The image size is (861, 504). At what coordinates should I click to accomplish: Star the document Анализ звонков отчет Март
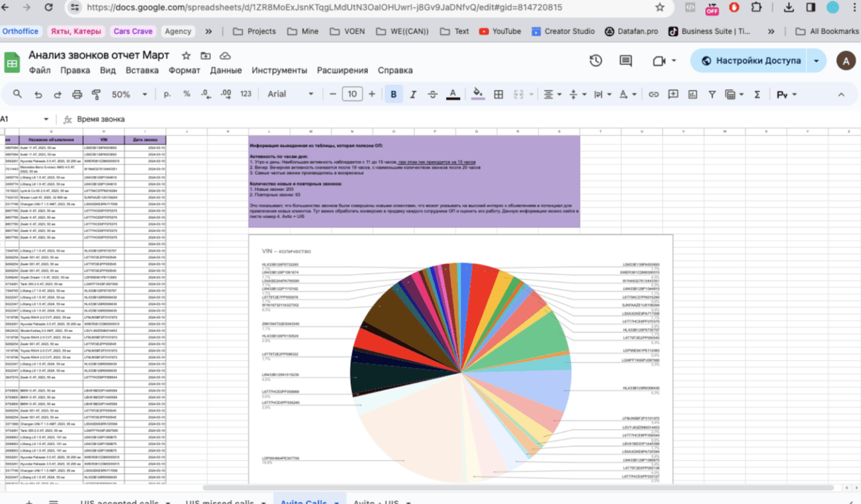click(186, 56)
